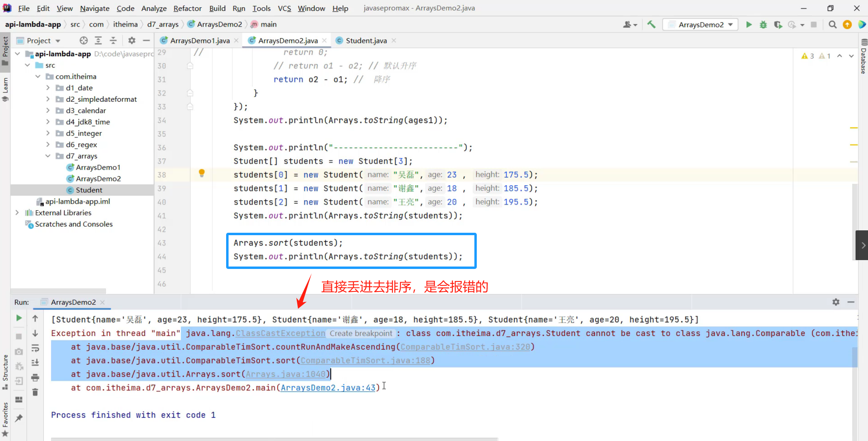868x441 pixels.
Task: Click the lightbulb intention icon on line 38
Action: [202, 173]
